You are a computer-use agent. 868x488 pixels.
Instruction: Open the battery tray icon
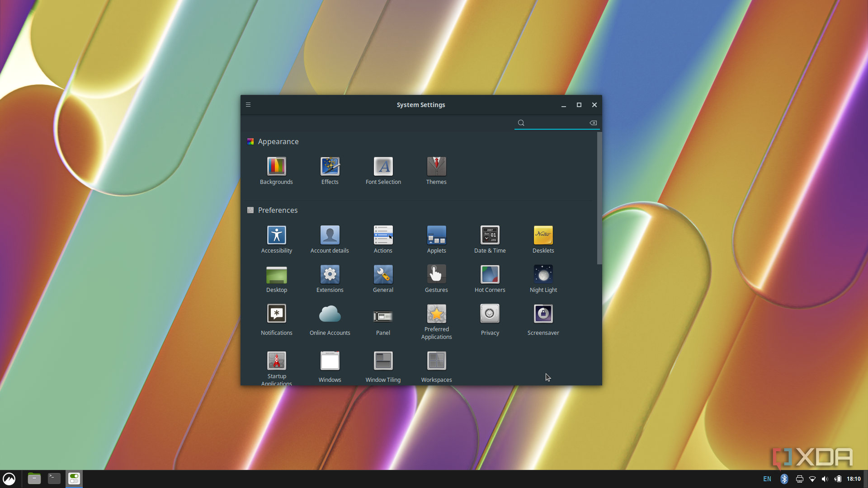(x=838, y=479)
